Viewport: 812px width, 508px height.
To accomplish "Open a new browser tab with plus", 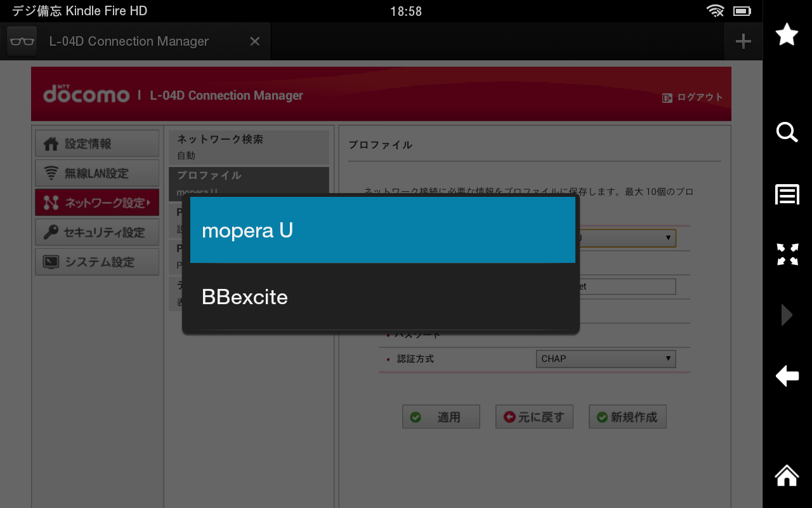I will click(743, 41).
